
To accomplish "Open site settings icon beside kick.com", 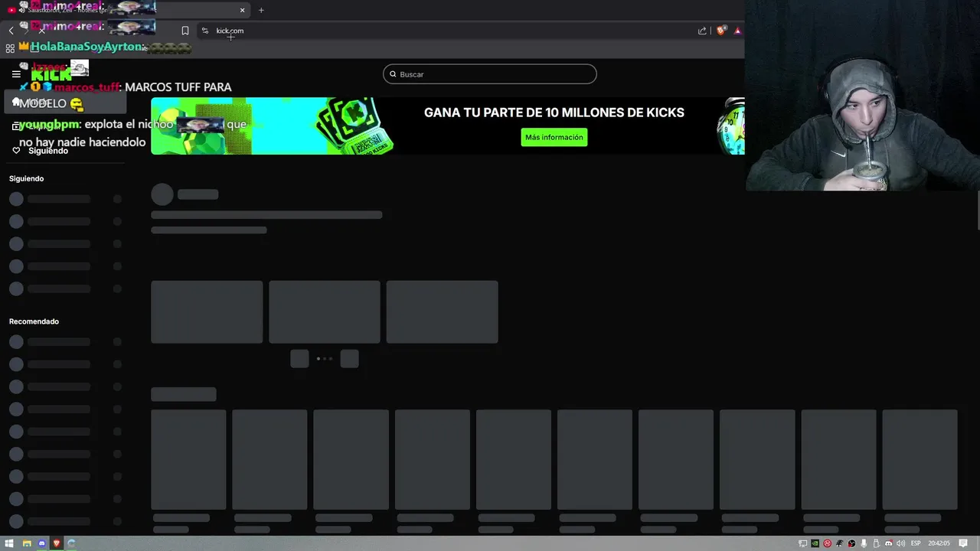I will (x=204, y=31).
